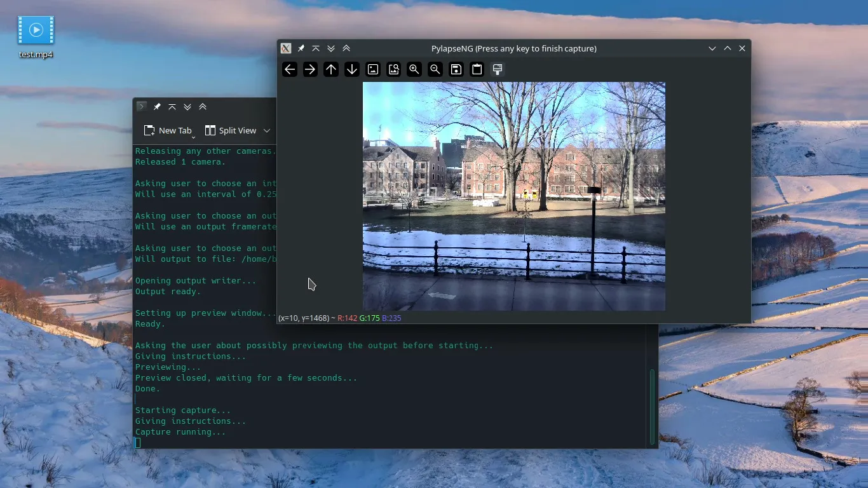Click 'Preview closed, waiting for a few seconds...'

247,378
